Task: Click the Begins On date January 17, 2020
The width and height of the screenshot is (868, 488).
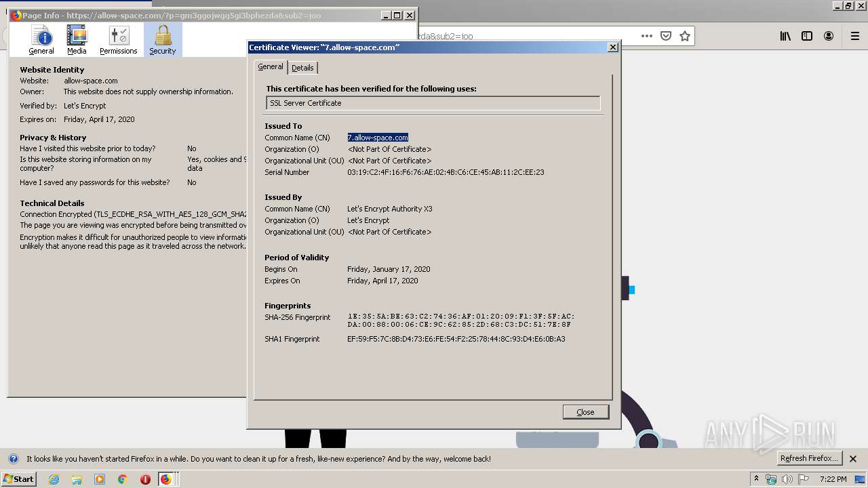Action: (x=389, y=269)
